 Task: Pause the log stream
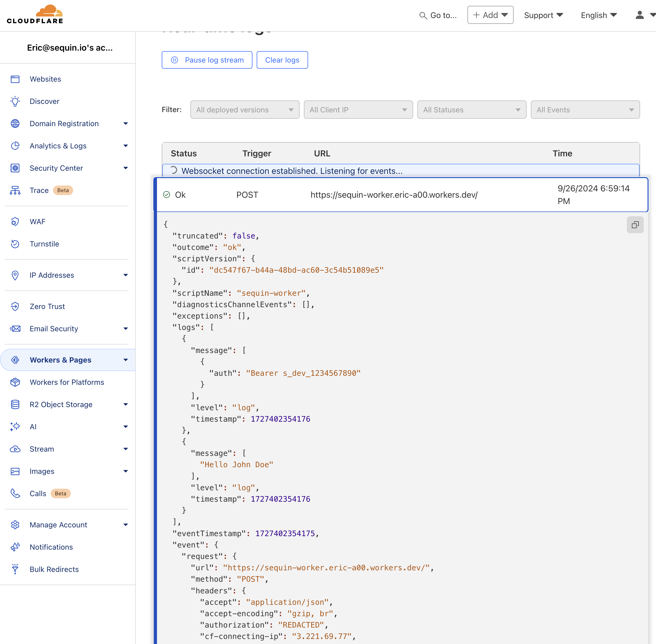[x=207, y=60]
